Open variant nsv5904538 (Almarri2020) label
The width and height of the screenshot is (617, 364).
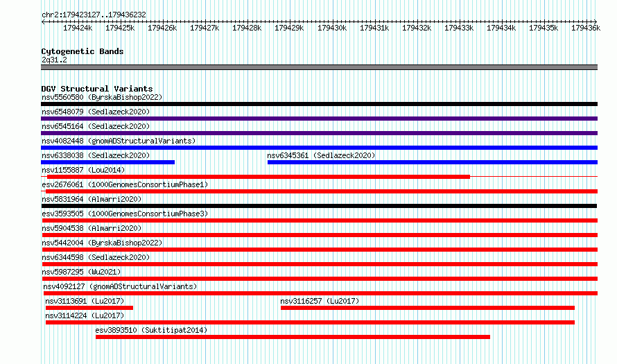point(92,228)
